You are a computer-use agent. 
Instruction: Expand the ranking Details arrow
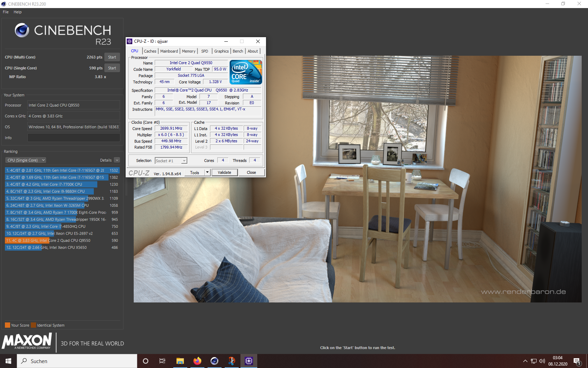pos(117,160)
